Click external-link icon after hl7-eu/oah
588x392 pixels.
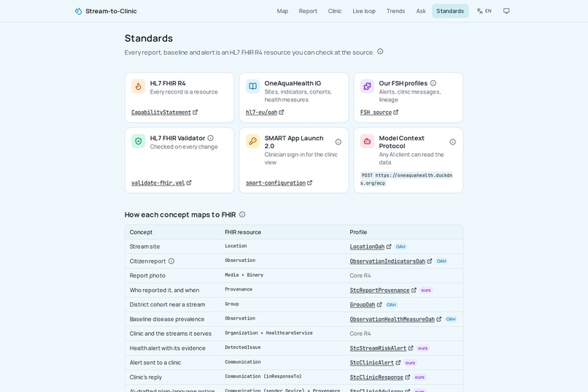click(282, 112)
